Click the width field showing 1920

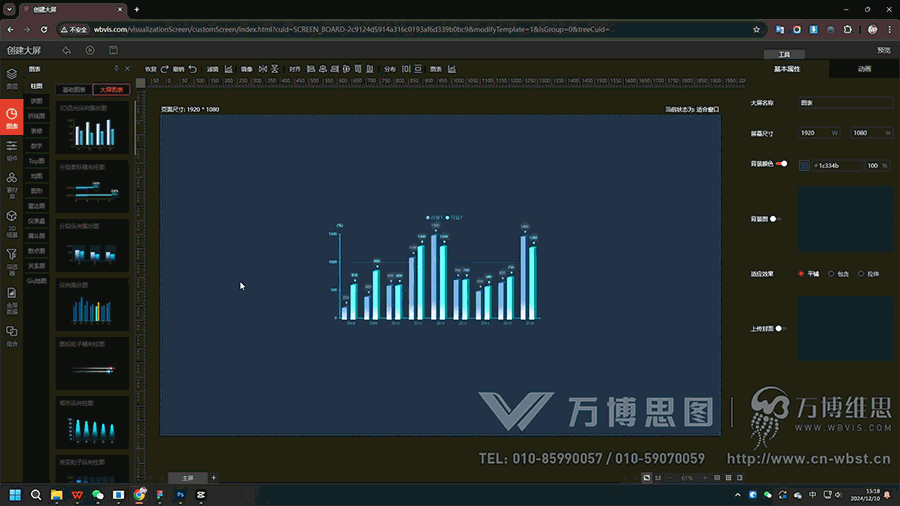[x=819, y=133]
